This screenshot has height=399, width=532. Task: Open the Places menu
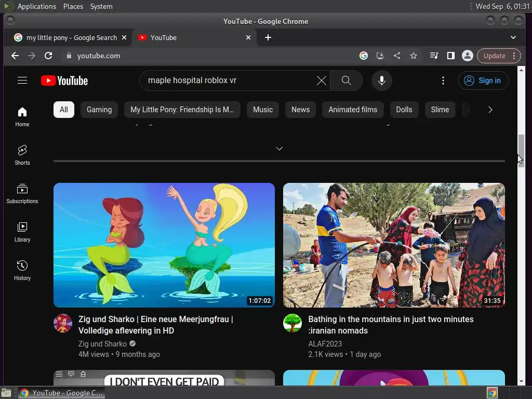pyautogui.click(x=73, y=6)
